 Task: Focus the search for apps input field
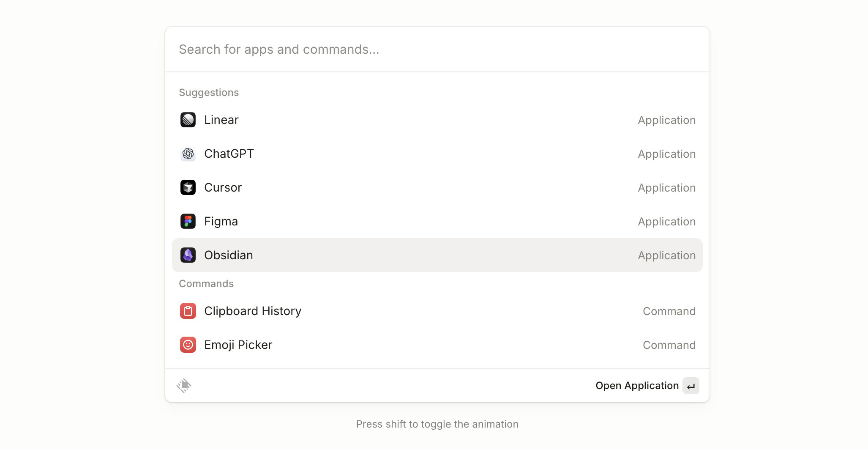point(437,49)
